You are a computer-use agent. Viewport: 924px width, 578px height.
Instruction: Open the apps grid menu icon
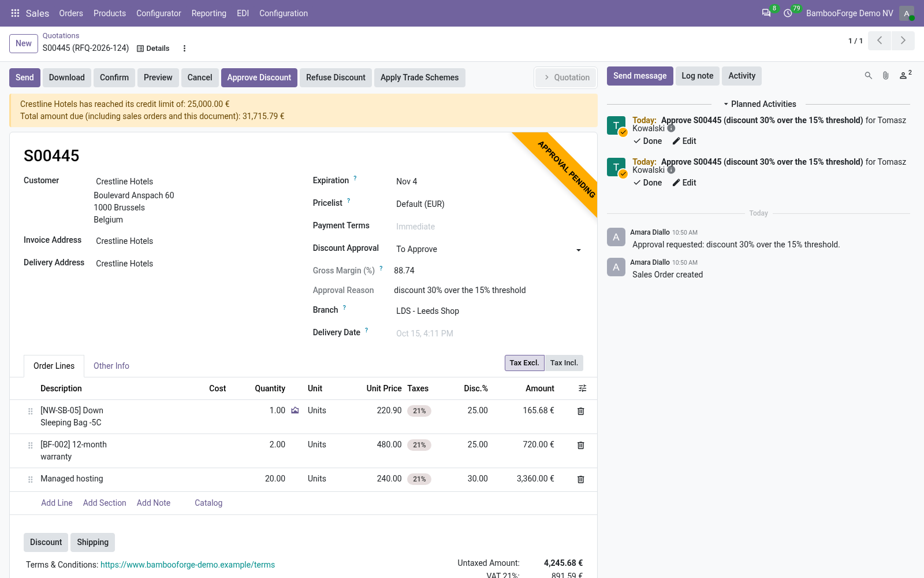15,13
